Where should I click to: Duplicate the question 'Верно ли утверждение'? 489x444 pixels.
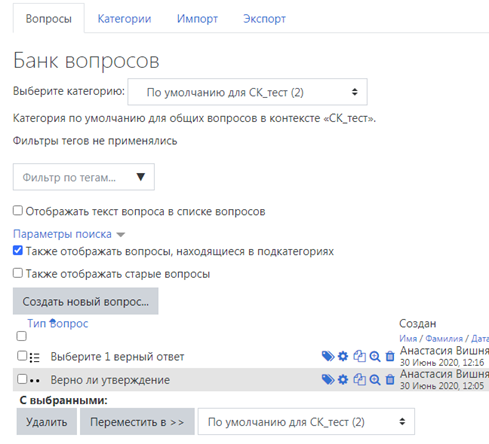pyautogui.click(x=359, y=379)
